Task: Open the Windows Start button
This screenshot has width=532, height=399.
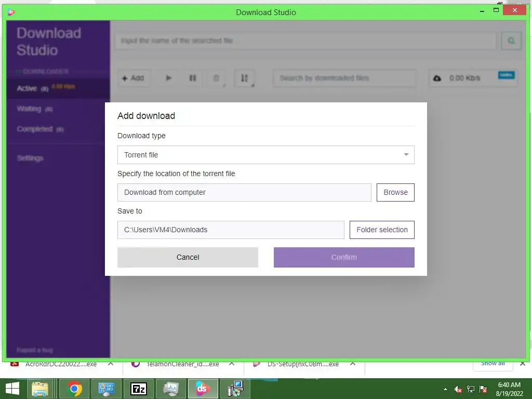Action: tap(12, 389)
